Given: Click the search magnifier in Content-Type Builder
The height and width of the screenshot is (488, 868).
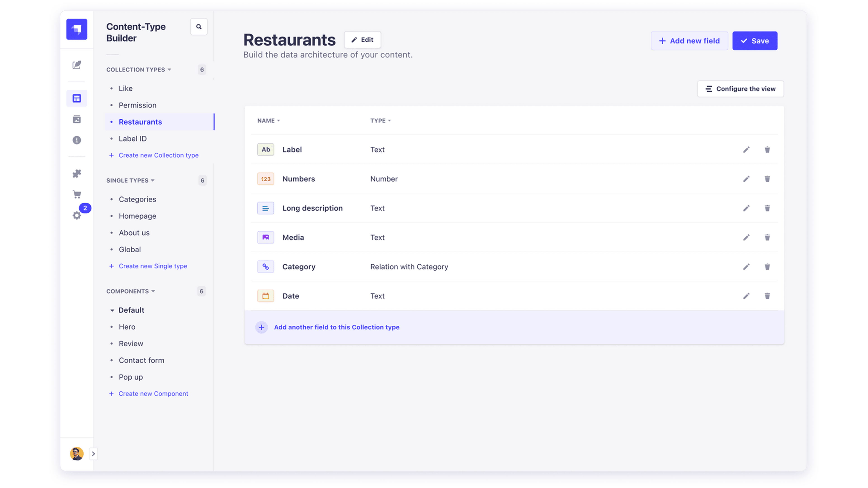Looking at the screenshot, I should tap(199, 27).
